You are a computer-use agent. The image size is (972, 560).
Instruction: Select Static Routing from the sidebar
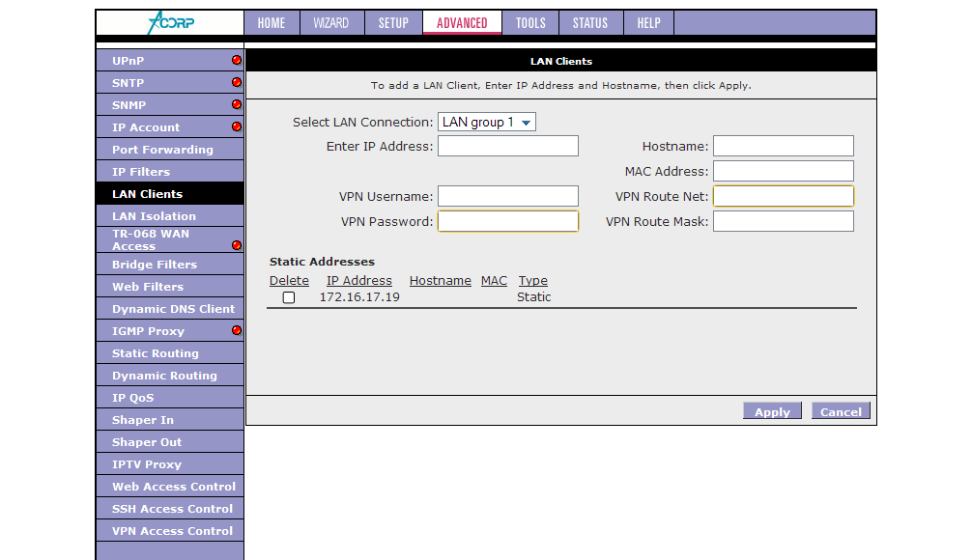click(156, 353)
